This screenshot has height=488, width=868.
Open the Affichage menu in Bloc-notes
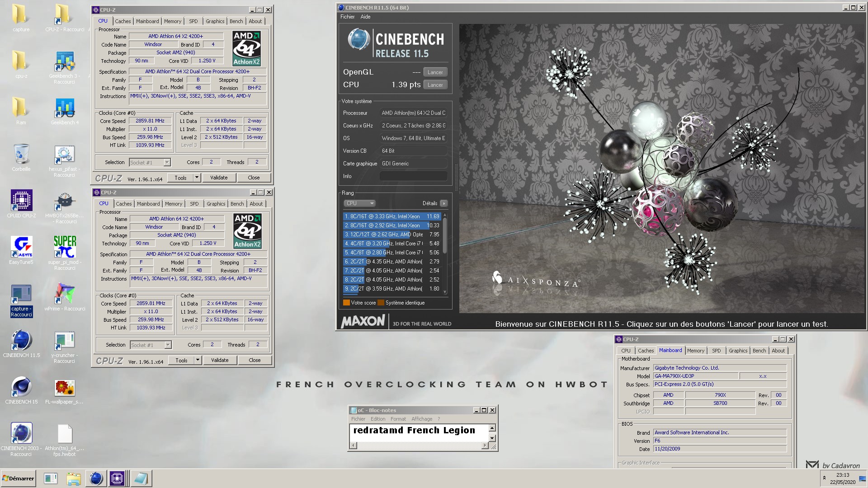(422, 419)
